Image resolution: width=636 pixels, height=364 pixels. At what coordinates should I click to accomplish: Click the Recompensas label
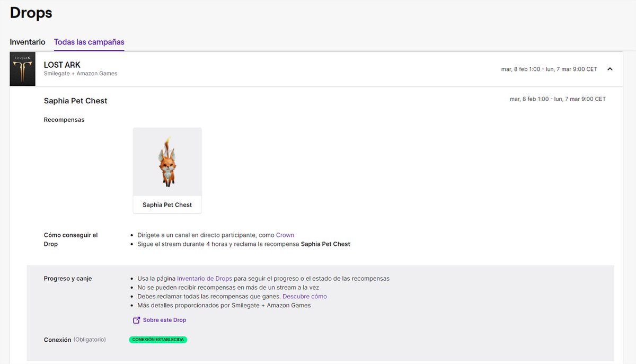[x=64, y=120]
